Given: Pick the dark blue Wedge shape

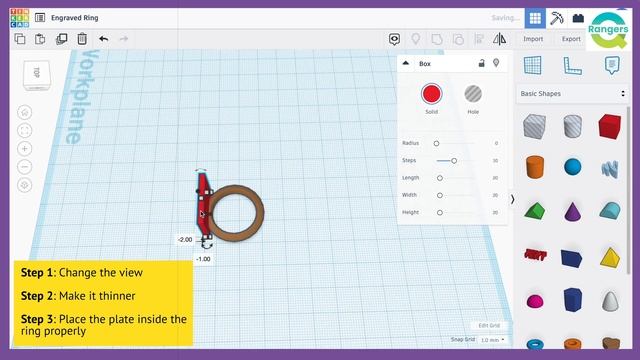Looking at the screenshot, I should (571, 258).
